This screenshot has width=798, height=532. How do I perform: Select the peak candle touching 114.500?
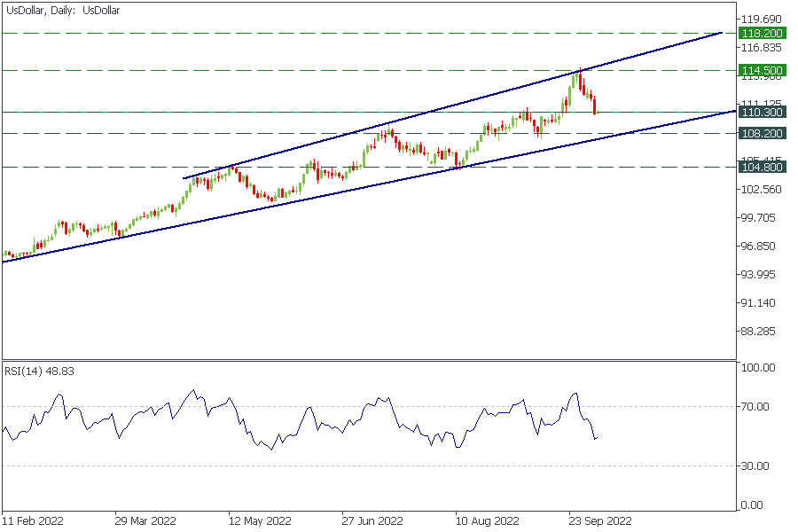click(579, 78)
